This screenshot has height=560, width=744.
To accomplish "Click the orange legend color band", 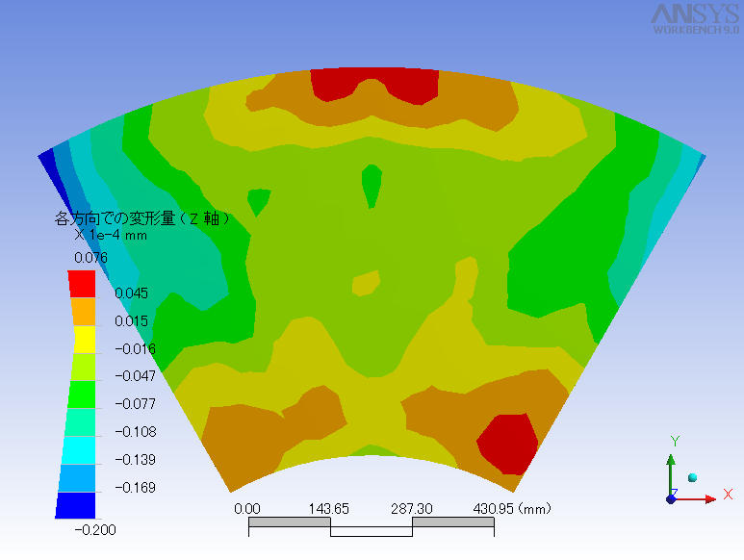I will 84,311.
